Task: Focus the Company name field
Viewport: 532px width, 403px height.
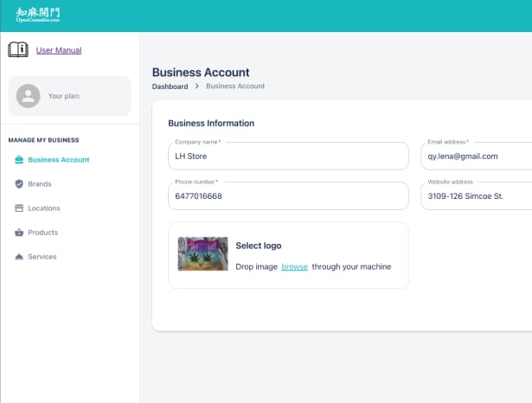Action: (288, 156)
